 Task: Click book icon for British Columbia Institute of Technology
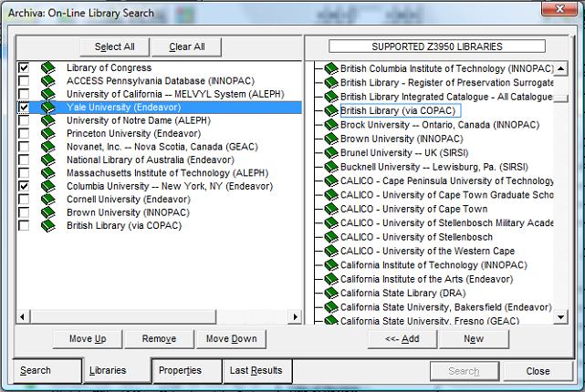point(331,69)
